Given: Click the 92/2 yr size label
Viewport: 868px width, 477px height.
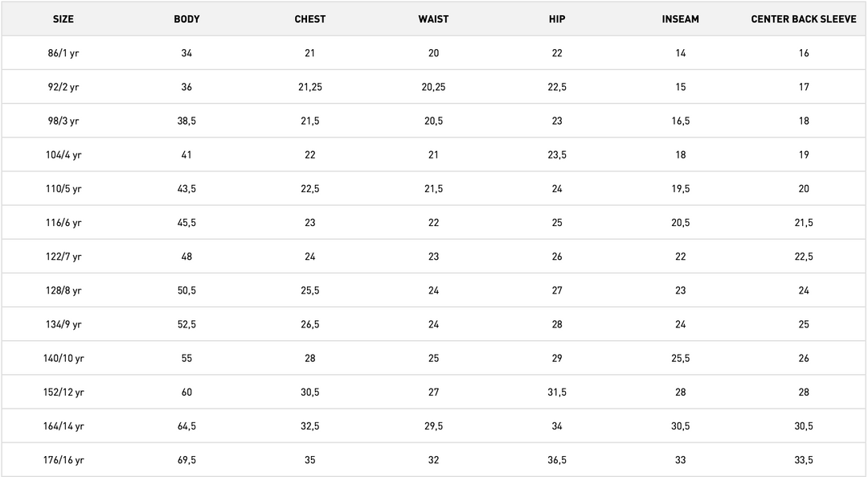Looking at the screenshot, I should [x=63, y=87].
